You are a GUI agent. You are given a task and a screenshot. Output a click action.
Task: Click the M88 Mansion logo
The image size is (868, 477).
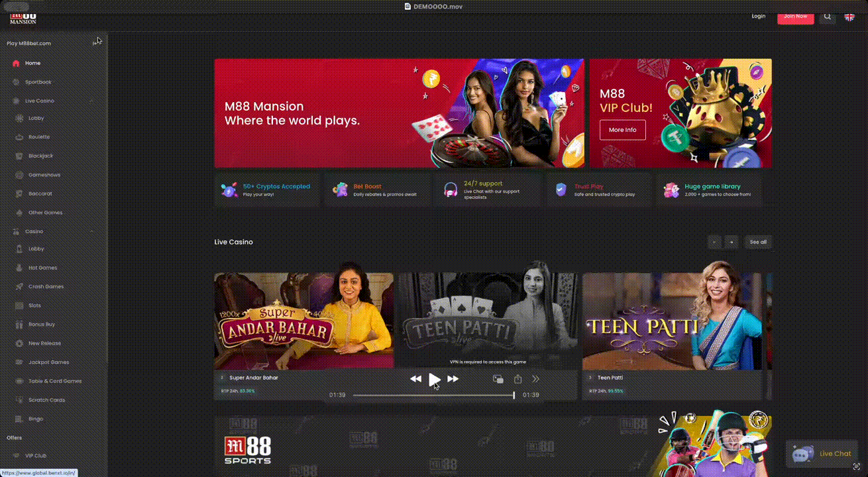coord(23,17)
